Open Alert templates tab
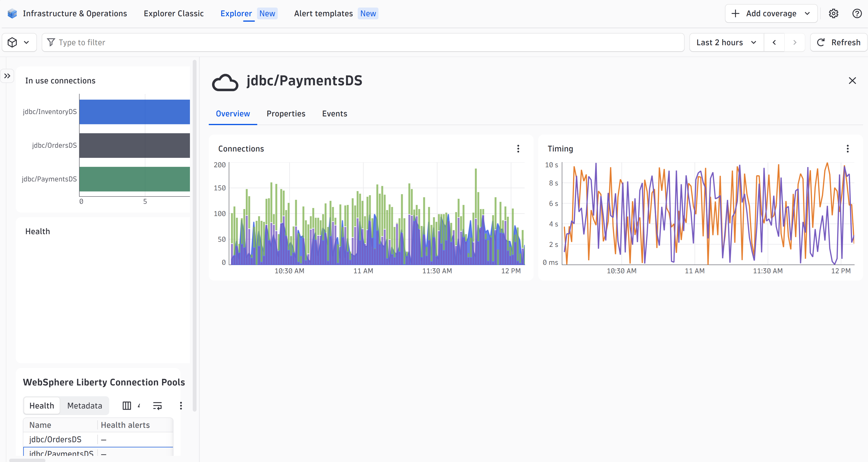Image resolution: width=868 pixels, height=462 pixels. [x=336, y=13]
